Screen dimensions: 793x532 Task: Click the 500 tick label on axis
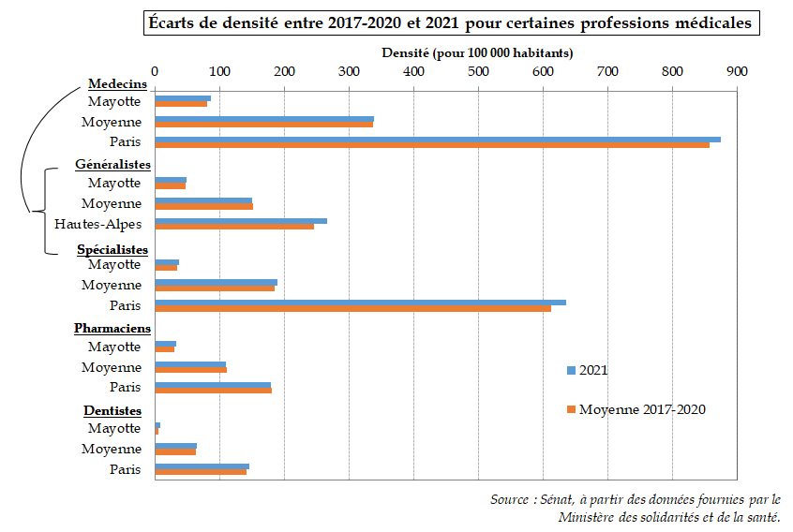point(478,70)
